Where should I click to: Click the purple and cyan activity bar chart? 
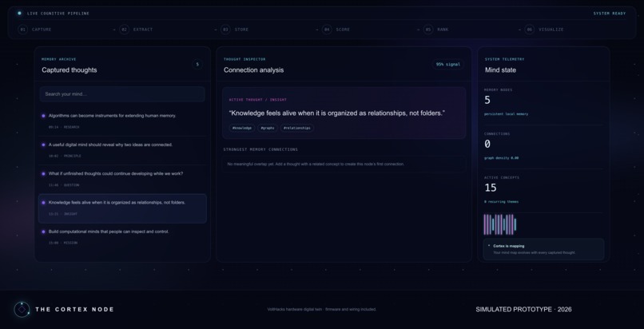click(500, 224)
